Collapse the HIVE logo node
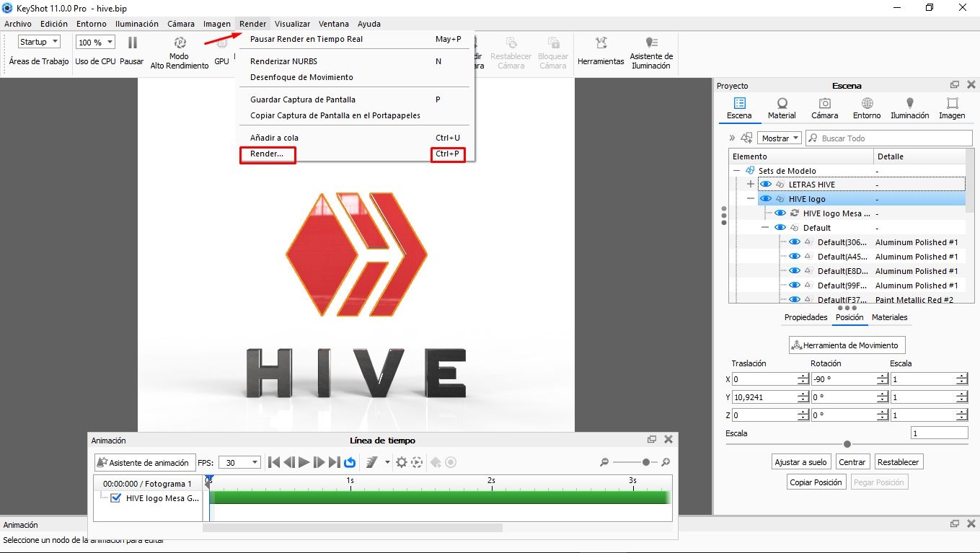The image size is (980, 553). tap(751, 199)
